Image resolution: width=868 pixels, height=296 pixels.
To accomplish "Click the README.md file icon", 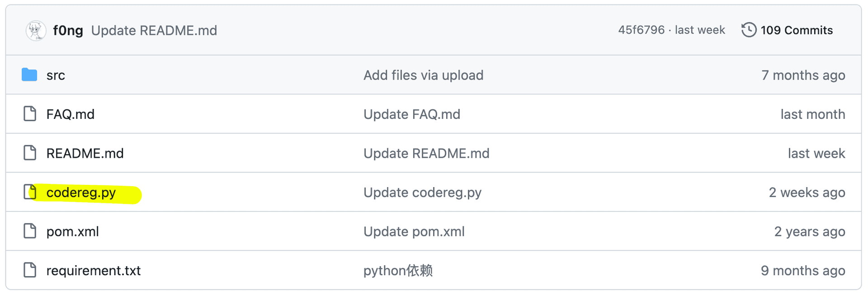I will point(30,153).
